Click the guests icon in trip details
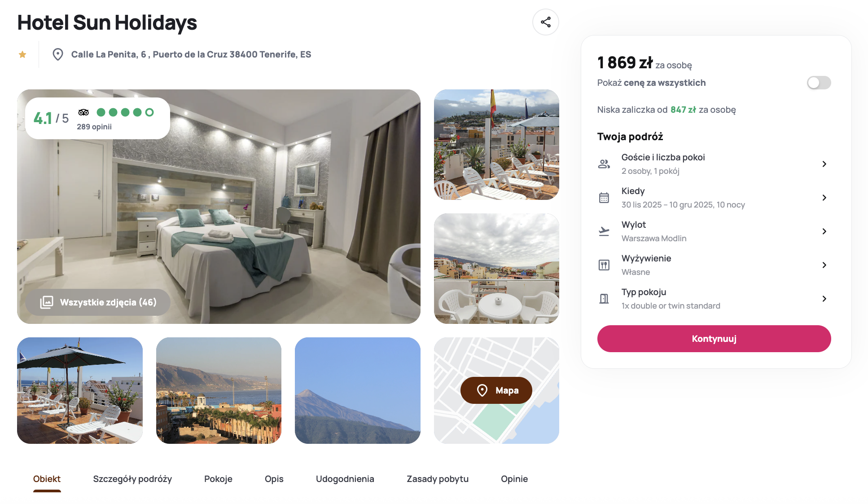Image resolution: width=868 pixels, height=504 pixels. point(604,164)
